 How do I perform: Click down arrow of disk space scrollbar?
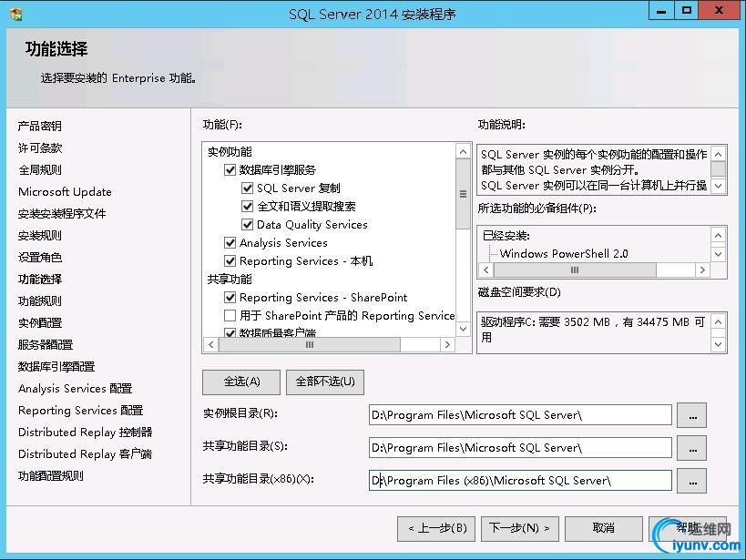point(719,344)
